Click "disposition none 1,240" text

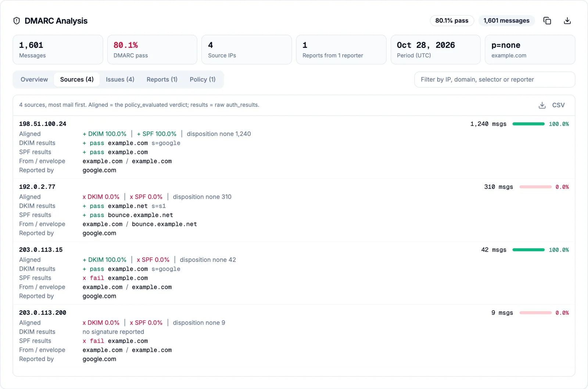[219, 134]
